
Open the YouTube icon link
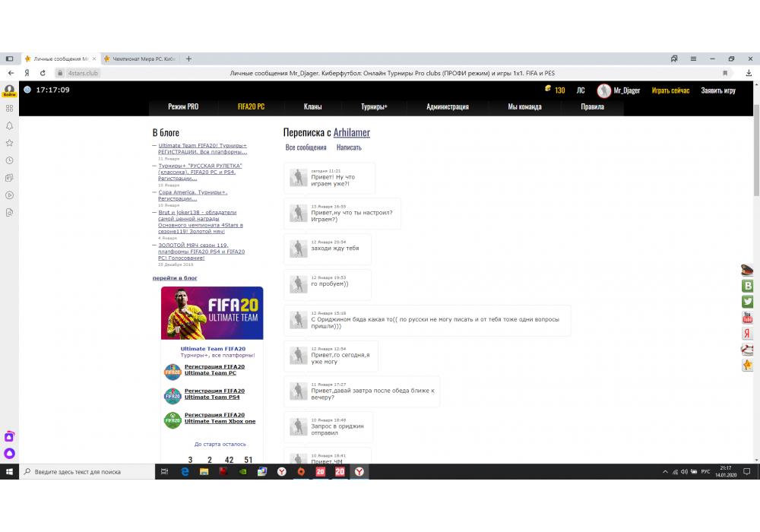point(747,318)
